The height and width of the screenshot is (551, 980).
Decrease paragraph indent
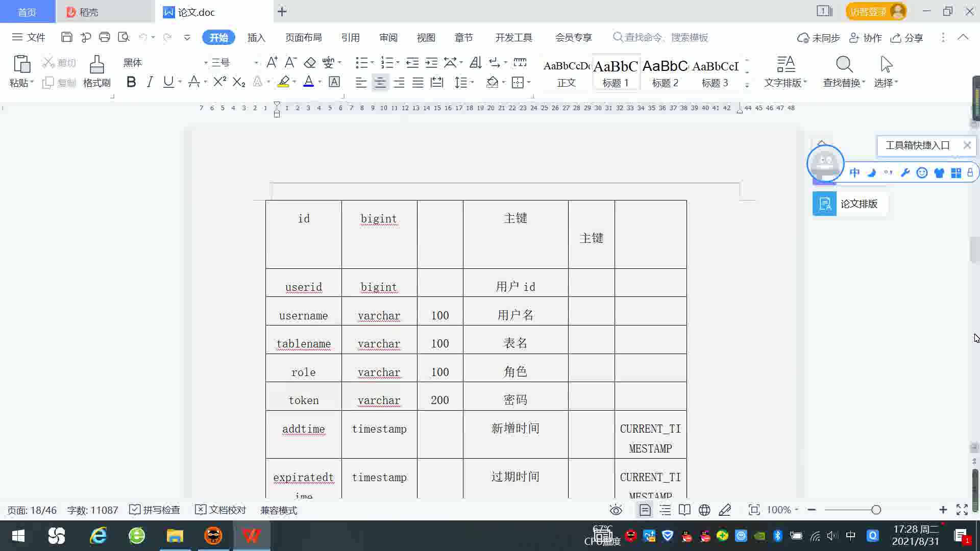[412, 62]
